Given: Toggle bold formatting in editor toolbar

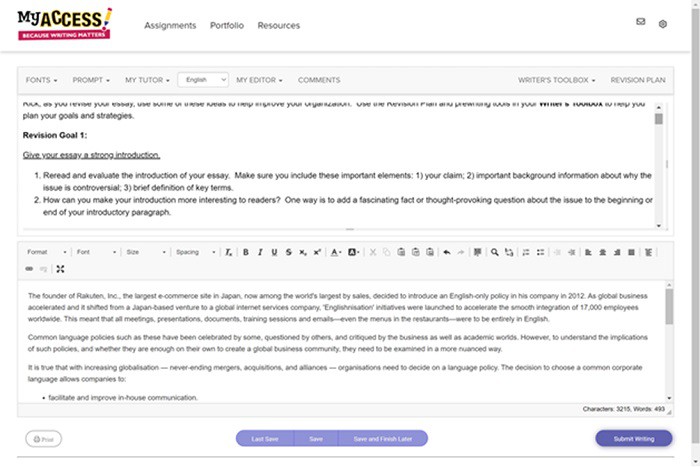Looking at the screenshot, I should (246, 252).
